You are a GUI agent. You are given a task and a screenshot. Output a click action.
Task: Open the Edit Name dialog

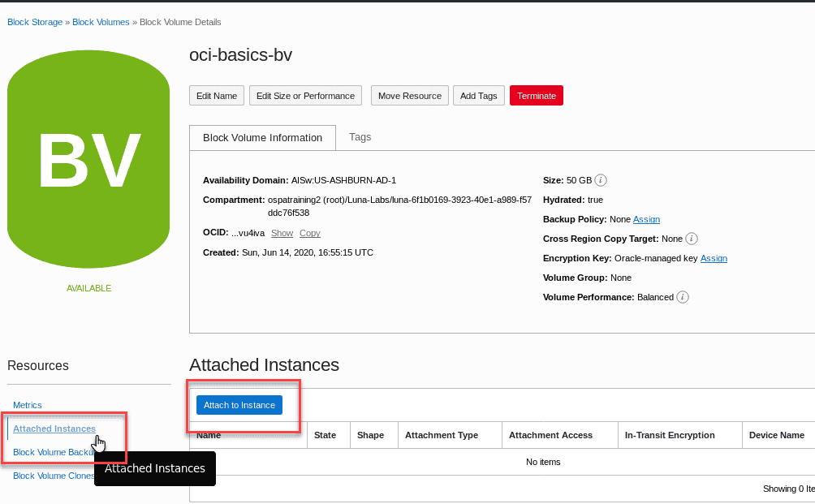(x=216, y=95)
